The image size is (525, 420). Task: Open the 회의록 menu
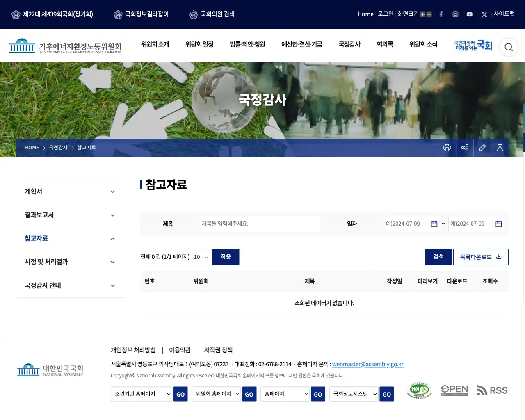coord(385,44)
